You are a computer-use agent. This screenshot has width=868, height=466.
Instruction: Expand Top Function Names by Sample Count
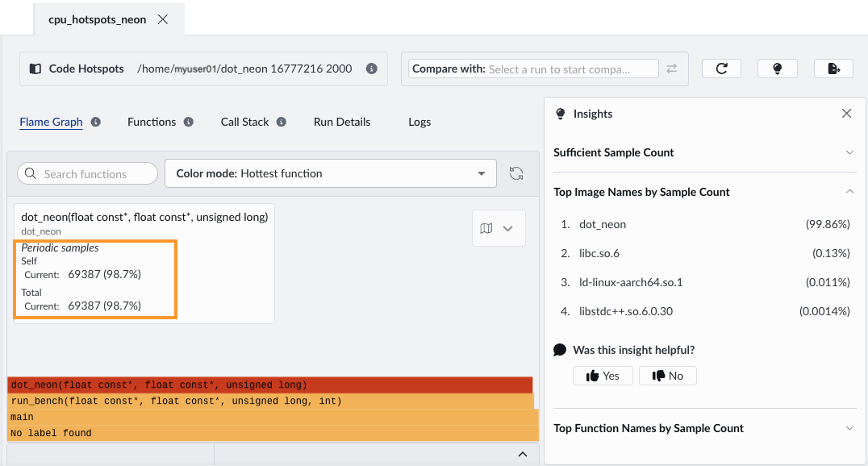pyautogui.click(x=849, y=428)
